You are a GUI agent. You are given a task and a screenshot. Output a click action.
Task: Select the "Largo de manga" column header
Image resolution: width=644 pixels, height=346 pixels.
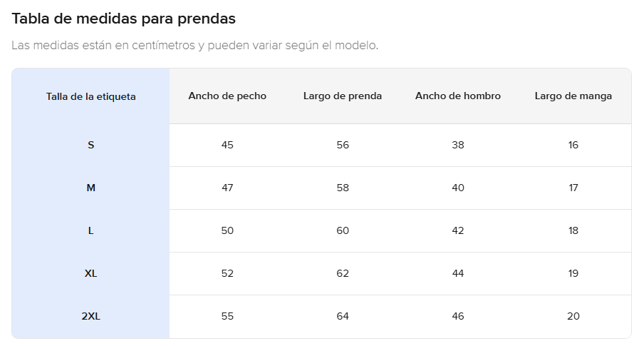pyautogui.click(x=573, y=96)
